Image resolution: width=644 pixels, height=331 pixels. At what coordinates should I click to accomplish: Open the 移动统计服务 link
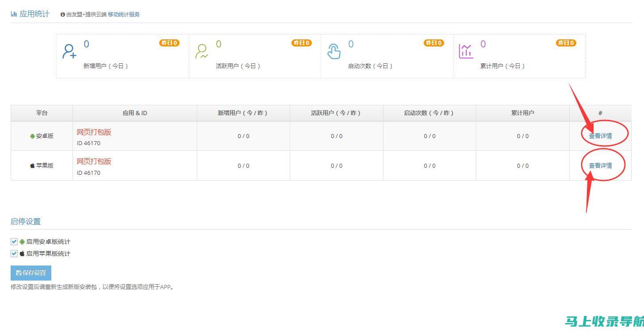[x=124, y=15]
